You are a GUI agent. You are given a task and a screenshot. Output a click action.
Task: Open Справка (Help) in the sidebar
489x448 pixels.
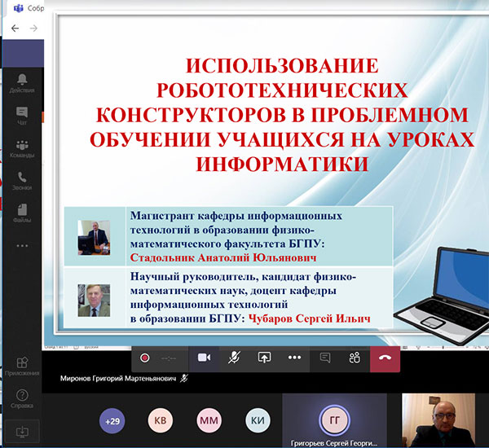(x=21, y=399)
